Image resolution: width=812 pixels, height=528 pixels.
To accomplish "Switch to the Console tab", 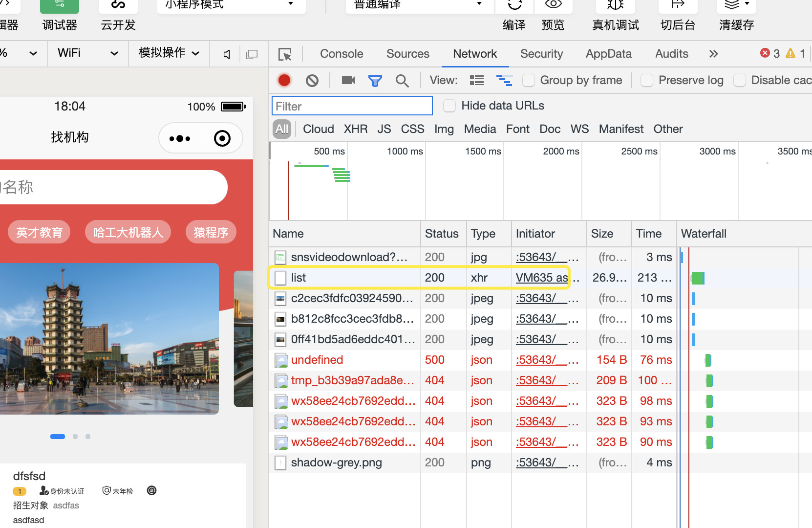I will [x=342, y=54].
